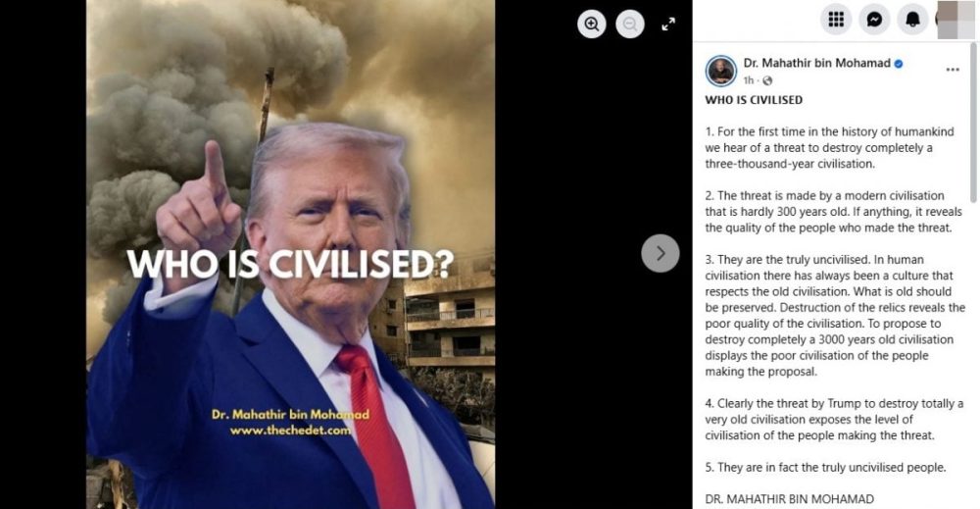
Task: Click the post panel scrollbar
Action: pyautogui.click(x=973, y=124)
